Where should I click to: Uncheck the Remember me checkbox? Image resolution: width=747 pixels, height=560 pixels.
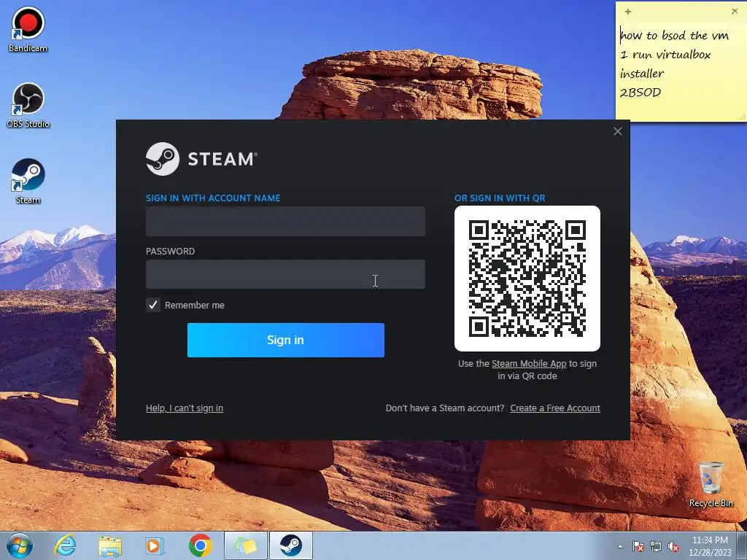pyautogui.click(x=153, y=305)
